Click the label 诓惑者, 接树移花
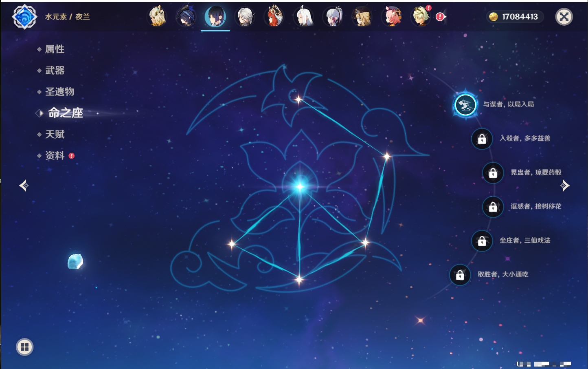588x369 pixels. click(536, 206)
